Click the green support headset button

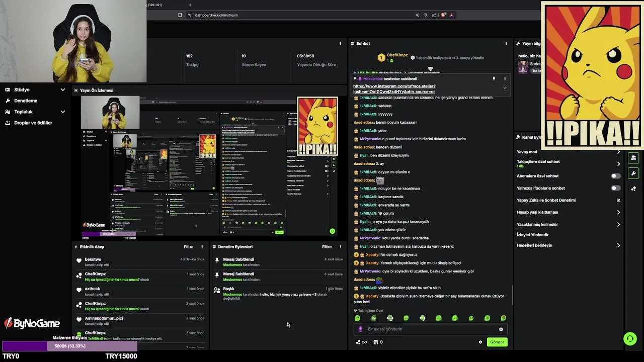tap(630, 339)
